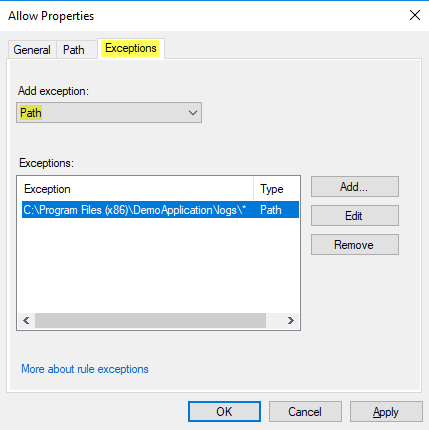Open the Path exception type combo box

click(x=109, y=113)
